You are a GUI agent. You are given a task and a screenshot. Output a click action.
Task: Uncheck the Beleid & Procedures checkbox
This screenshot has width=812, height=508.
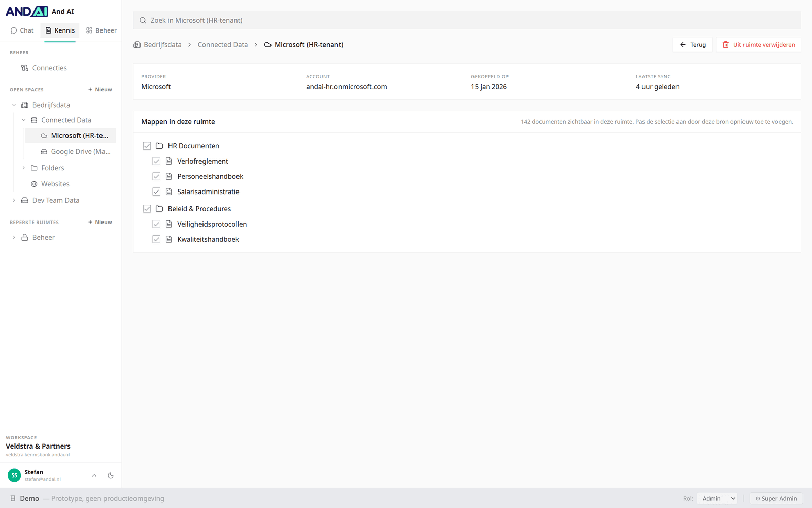point(147,209)
